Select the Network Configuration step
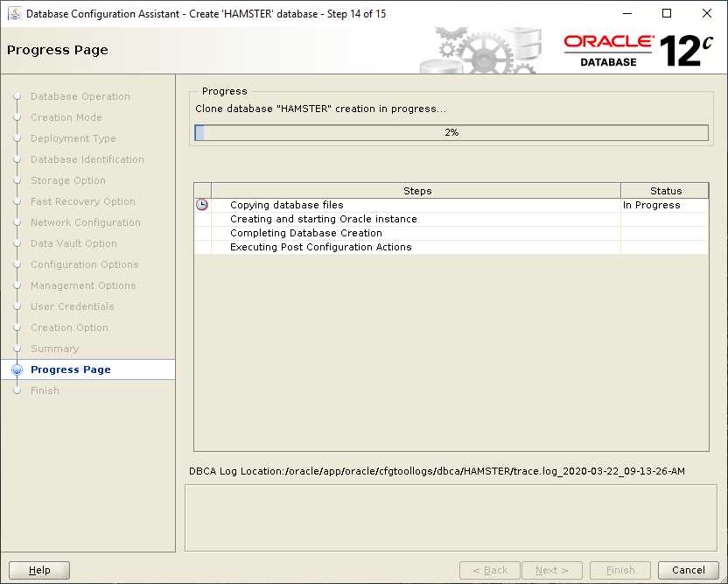 [x=86, y=222]
